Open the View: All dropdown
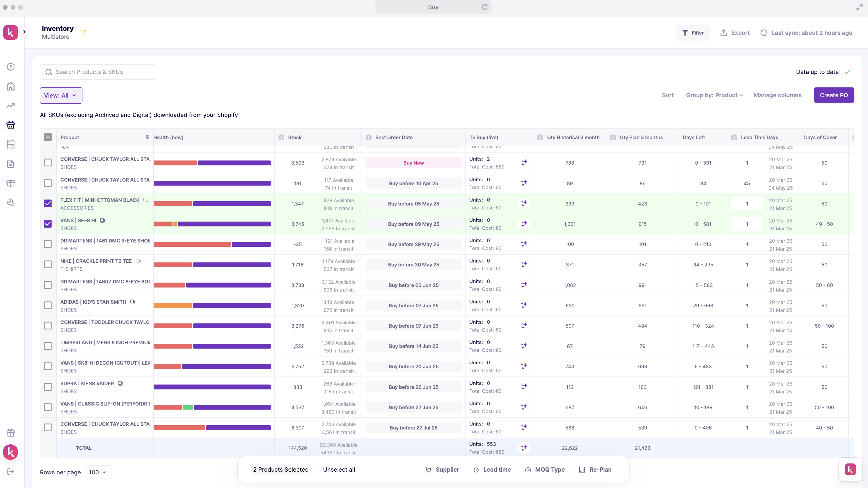Screen dimensions: 868x488 coord(61,95)
